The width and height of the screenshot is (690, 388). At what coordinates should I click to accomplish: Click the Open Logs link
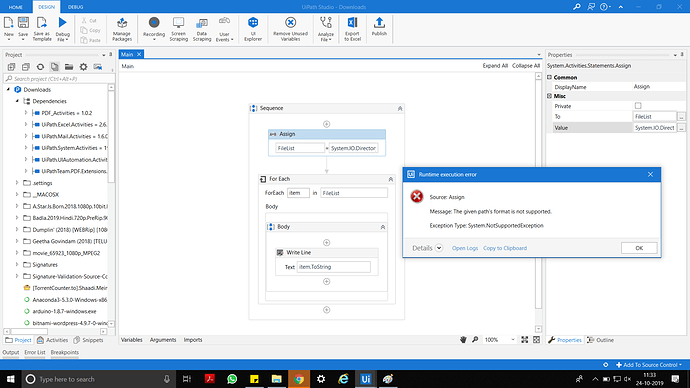465,248
